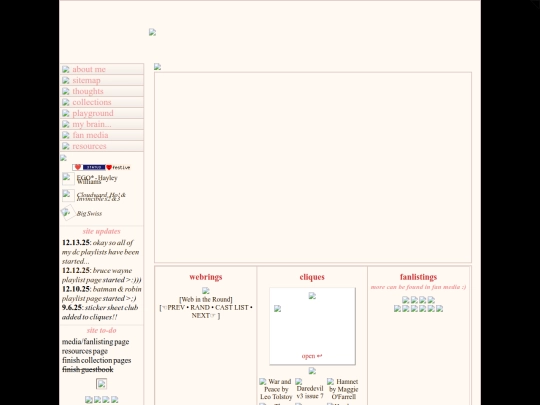Click the tilted cover beside Big Swiss
The image size is (540, 405).
pyautogui.click(x=68, y=212)
